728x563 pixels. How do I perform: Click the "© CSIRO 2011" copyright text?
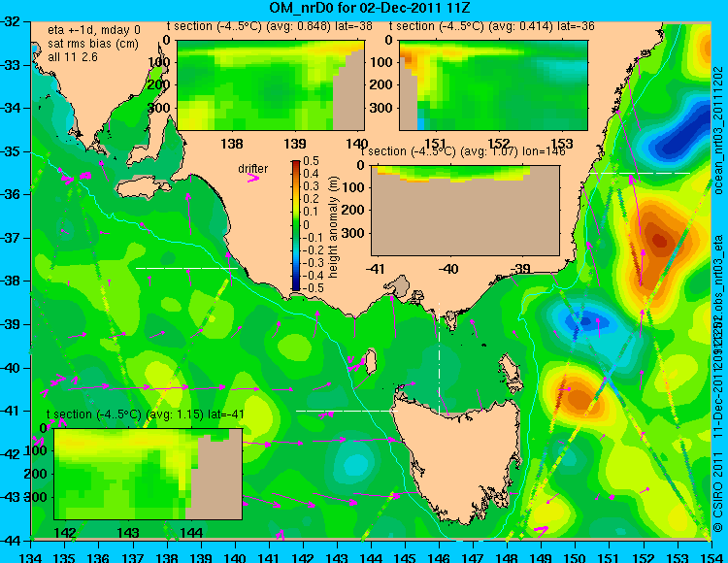[x=718, y=492]
